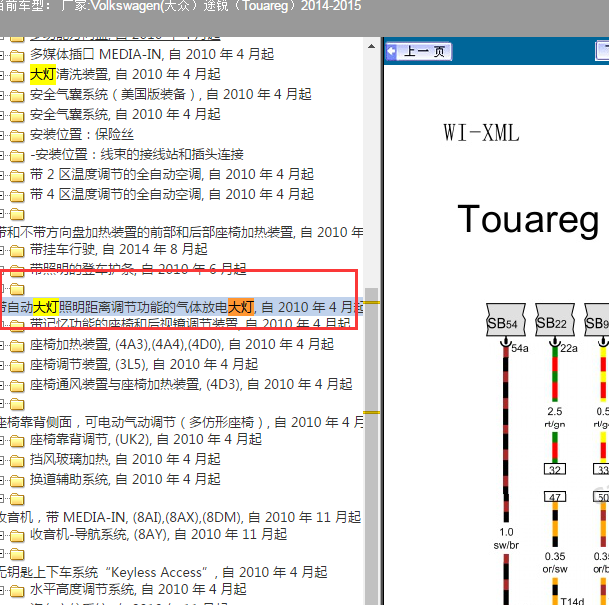Click the 2.5 rt/gn wire label
The height and width of the screenshot is (605, 609).
coord(555,417)
